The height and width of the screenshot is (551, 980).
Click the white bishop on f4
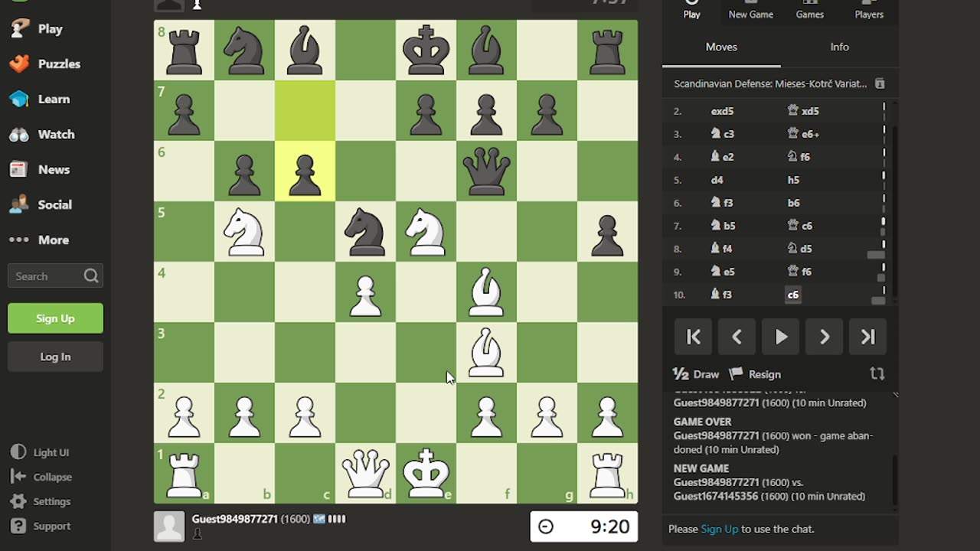(x=486, y=292)
